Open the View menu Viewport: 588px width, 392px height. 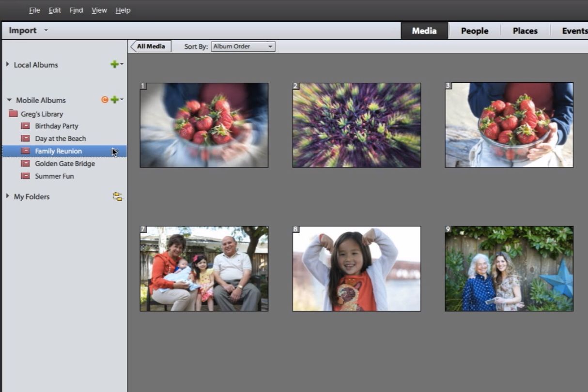[x=99, y=10]
